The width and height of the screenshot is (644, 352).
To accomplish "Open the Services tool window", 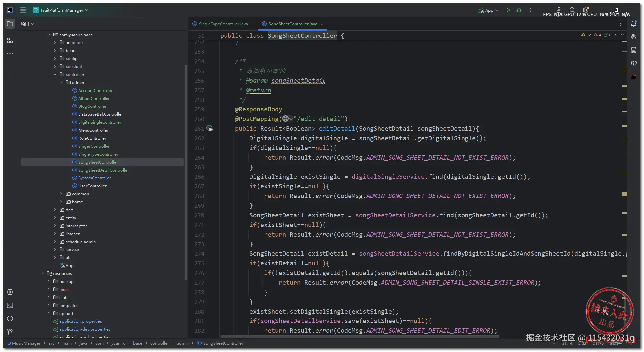I will [x=10, y=292].
